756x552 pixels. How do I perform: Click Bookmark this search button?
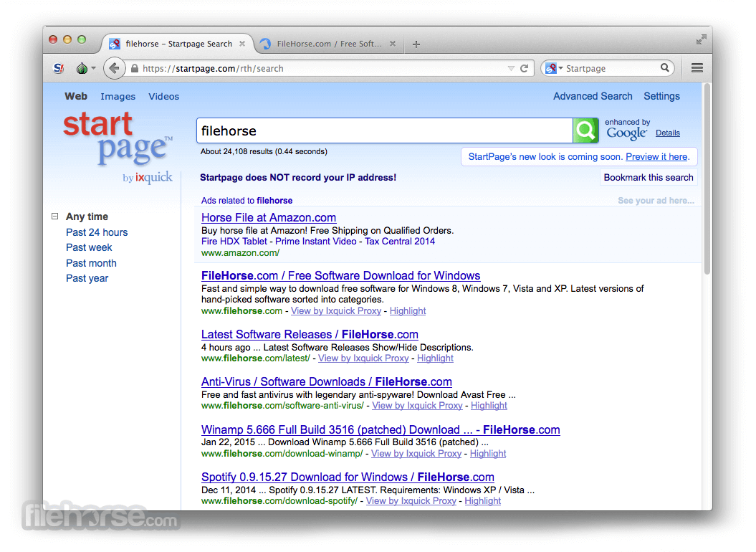point(649,178)
